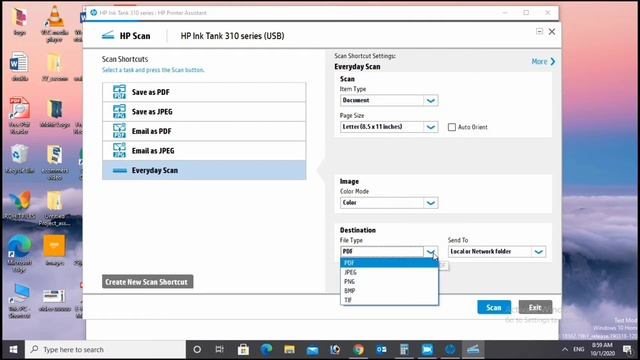Choose TIF in the file type list
The image size is (640, 360).
tap(389, 300)
